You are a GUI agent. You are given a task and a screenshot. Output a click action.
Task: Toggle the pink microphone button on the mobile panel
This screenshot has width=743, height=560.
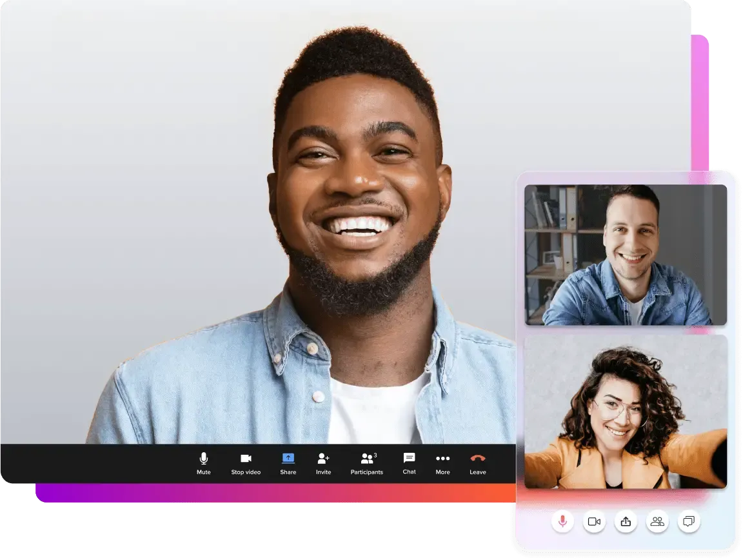pyautogui.click(x=562, y=521)
